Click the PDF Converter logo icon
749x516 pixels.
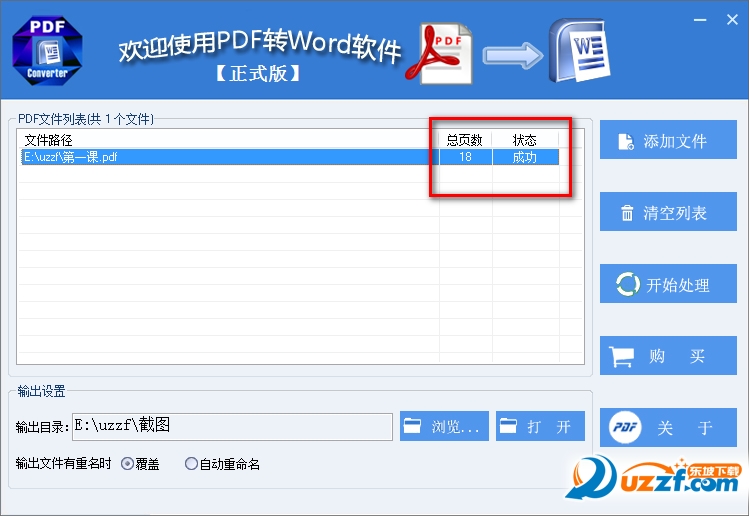(x=47, y=51)
